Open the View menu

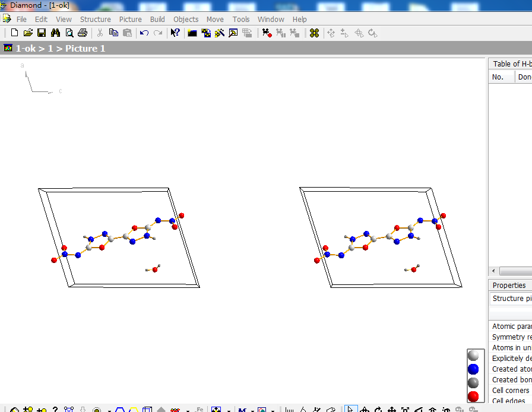[64, 20]
